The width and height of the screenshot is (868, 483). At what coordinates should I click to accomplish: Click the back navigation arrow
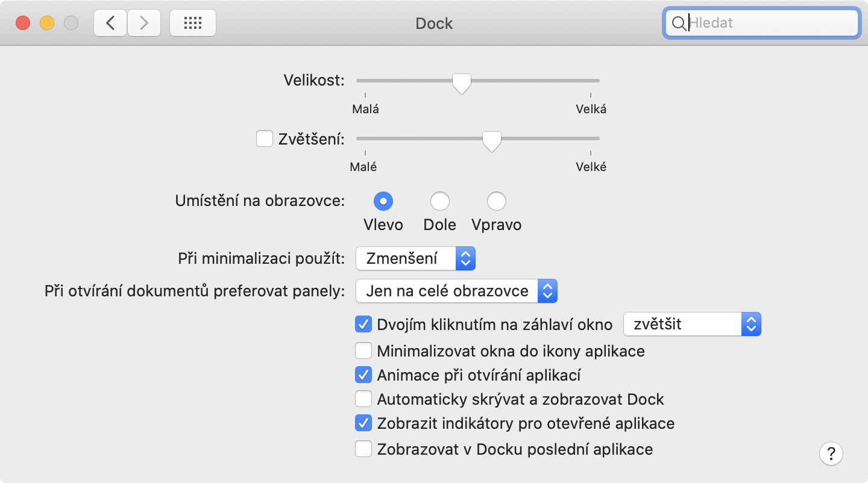point(110,23)
